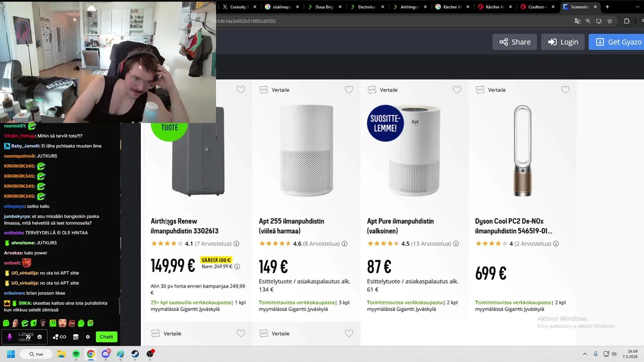Click the Gyazo Share button
644x362 pixels.
pos(515,42)
